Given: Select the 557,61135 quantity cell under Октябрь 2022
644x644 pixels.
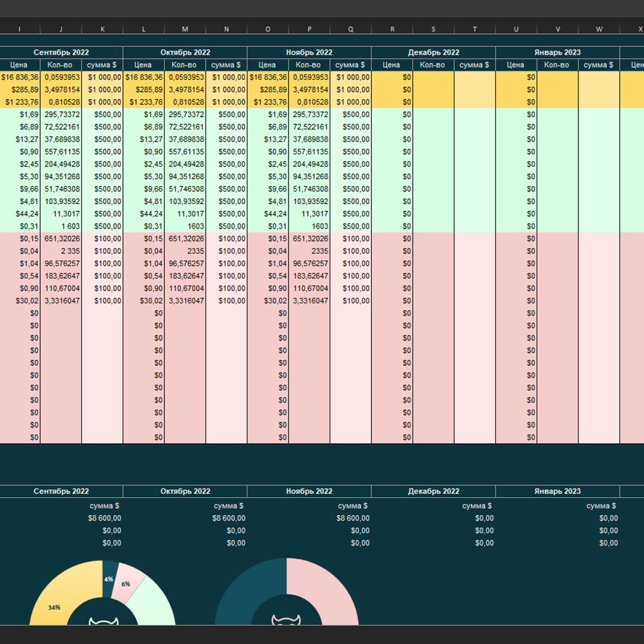Looking at the screenshot, I should click(x=185, y=151).
